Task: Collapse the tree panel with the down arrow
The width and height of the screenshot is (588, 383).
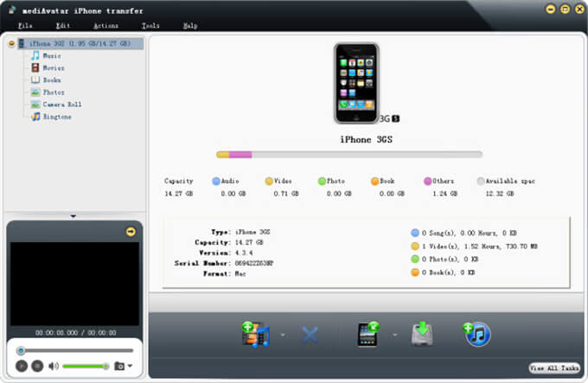Action: tap(73, 216)
